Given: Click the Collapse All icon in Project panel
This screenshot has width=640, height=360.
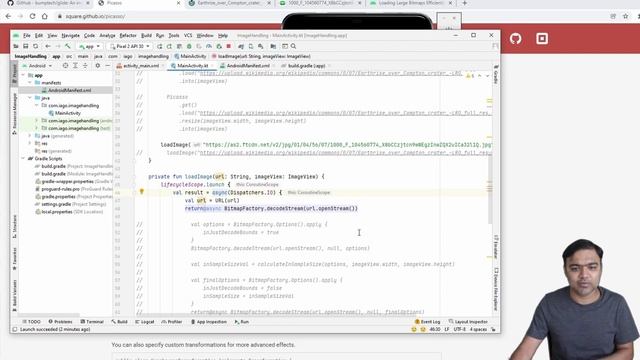Looking at the screenshot, I should (85, 65).
